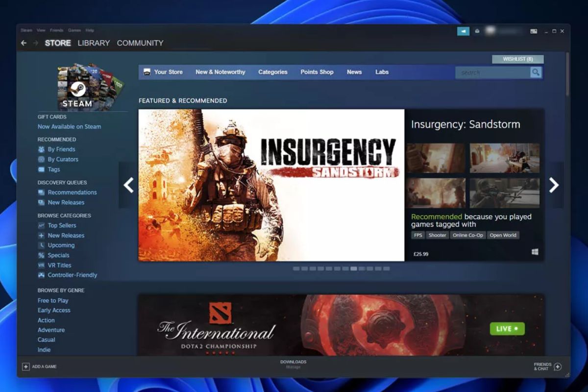Screen dimensions: 588x392
Task: Open the Steam menu
Action: [26, 30]
